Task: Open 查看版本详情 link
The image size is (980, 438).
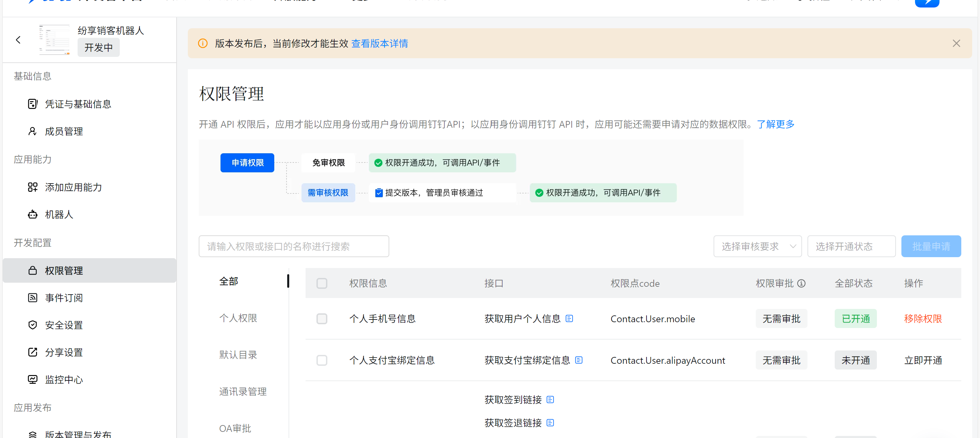Action: tap(379, 43)
